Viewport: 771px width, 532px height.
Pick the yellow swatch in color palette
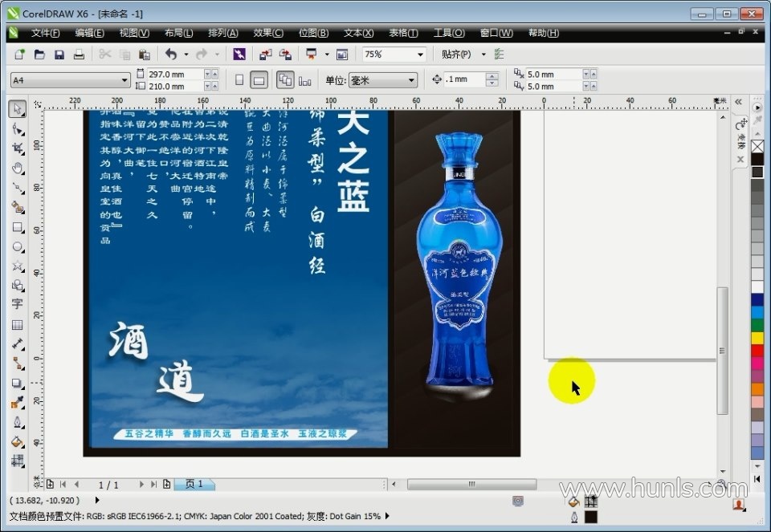click(757, 338)
